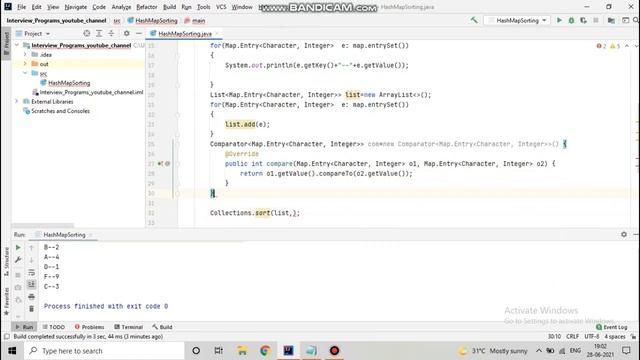Click the camera dump threads icon
The image size is (640, 360).
(18, 288)
